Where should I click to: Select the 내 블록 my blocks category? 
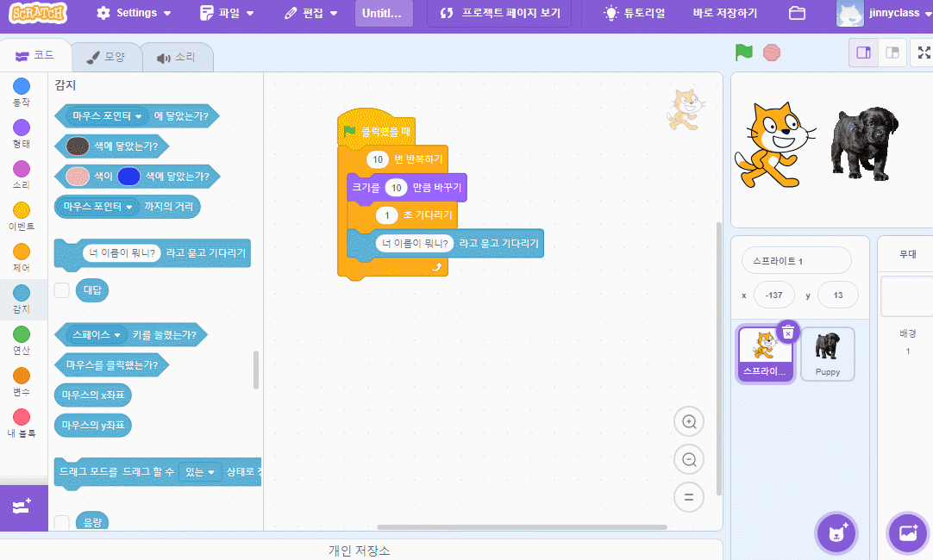[22, 423]
